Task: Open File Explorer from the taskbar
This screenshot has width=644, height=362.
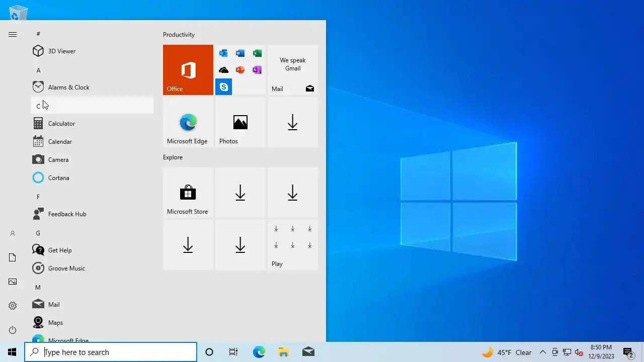Action: click(283, 352)
